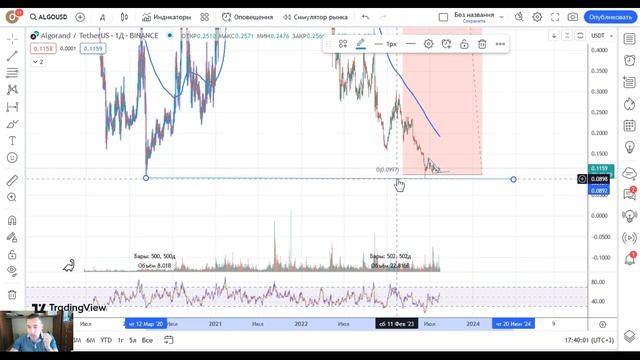Image resolution: width=640 pixels, height=360 pixels.
Task: Click the 0.1159 buy price button
Action: click(x=93, y=49)
